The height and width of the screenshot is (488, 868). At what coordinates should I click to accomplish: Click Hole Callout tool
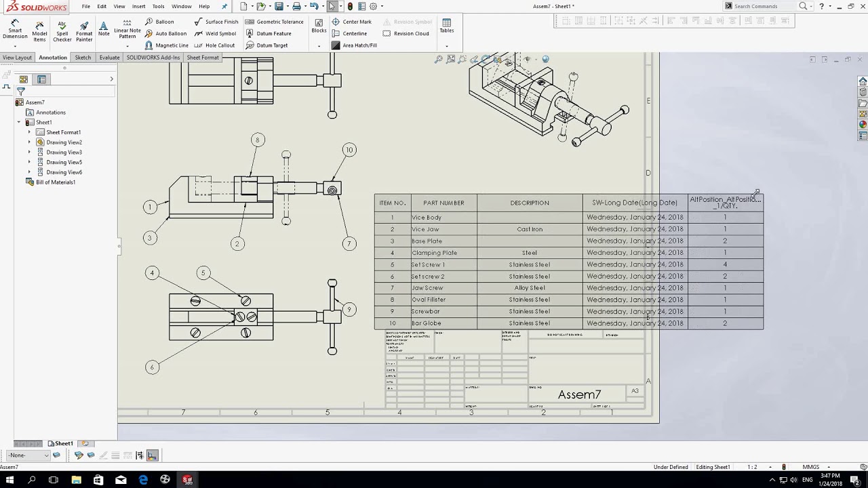tap(214, 45)
